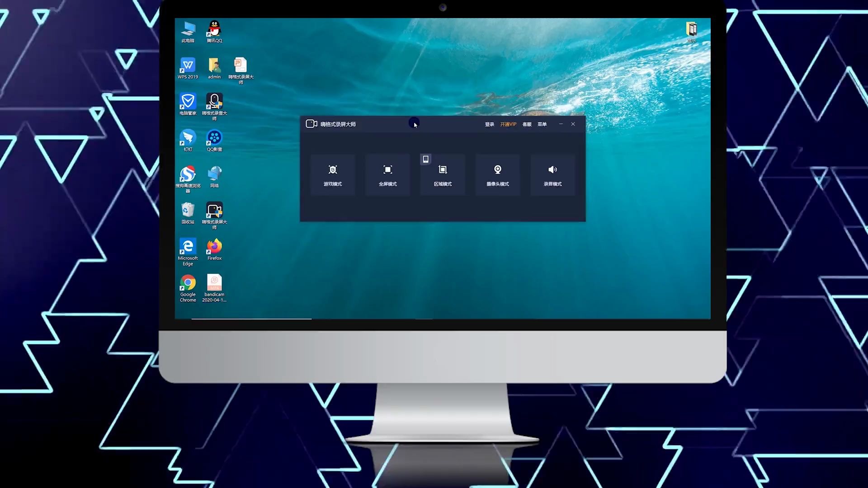868x488 pixels.
Task: Select the game mode (游戏模式) tile
Action: (x=333, y=175)
